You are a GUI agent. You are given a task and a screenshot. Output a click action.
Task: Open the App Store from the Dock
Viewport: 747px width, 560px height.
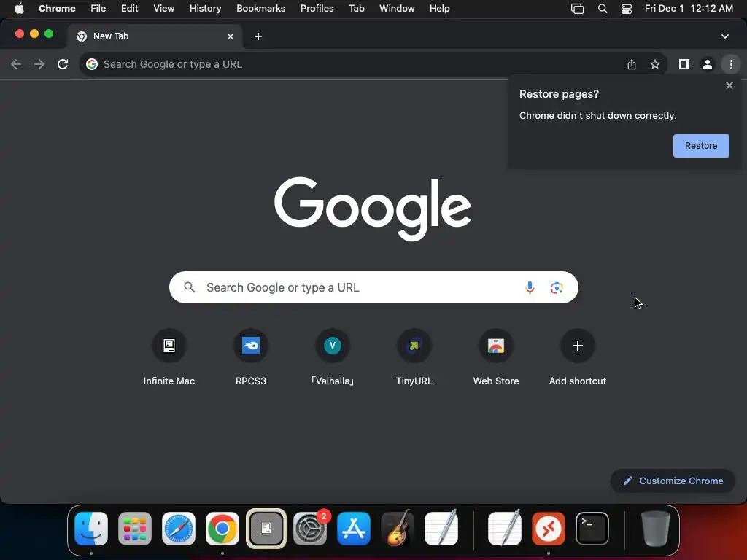pos(354,529)
